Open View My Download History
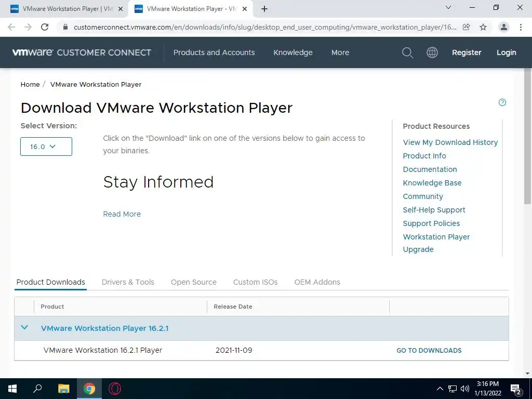This screenshot has height=399, width=532. coord(450,142)
